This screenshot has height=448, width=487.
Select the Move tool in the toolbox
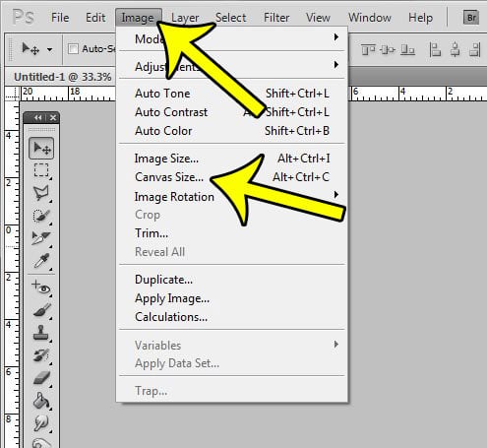click(41, 149)
